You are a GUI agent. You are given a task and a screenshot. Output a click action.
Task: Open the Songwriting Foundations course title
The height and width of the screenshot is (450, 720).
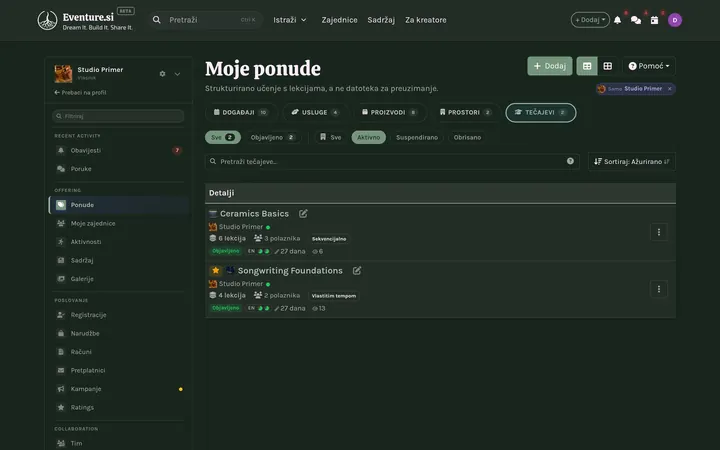tap(290, 270)
